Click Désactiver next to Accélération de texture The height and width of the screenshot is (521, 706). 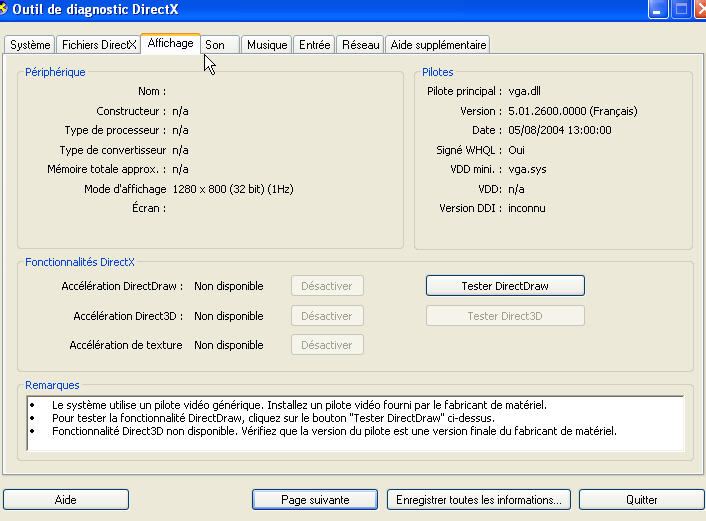click(327, 345)
